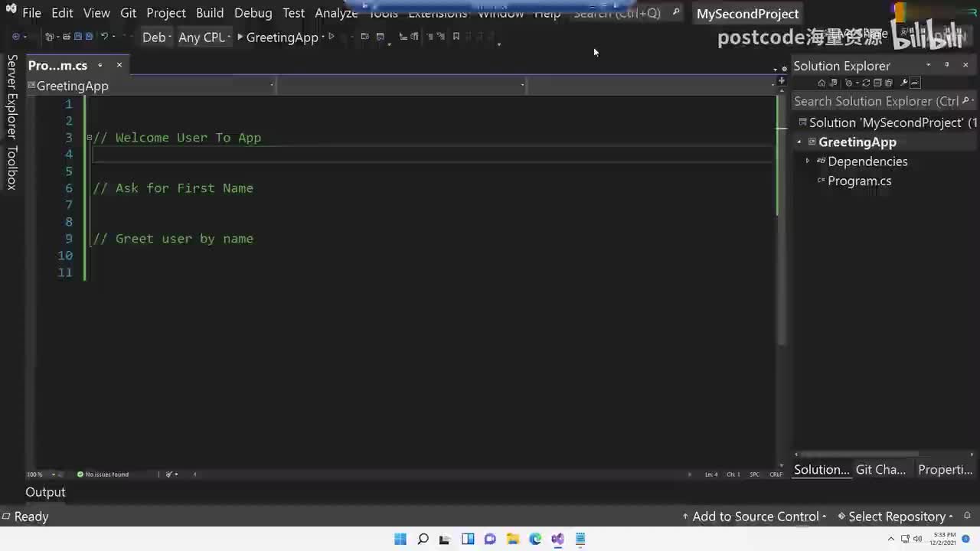Click the Undo toolbar icon
The image size is (980, 551).
pos(105,37)
